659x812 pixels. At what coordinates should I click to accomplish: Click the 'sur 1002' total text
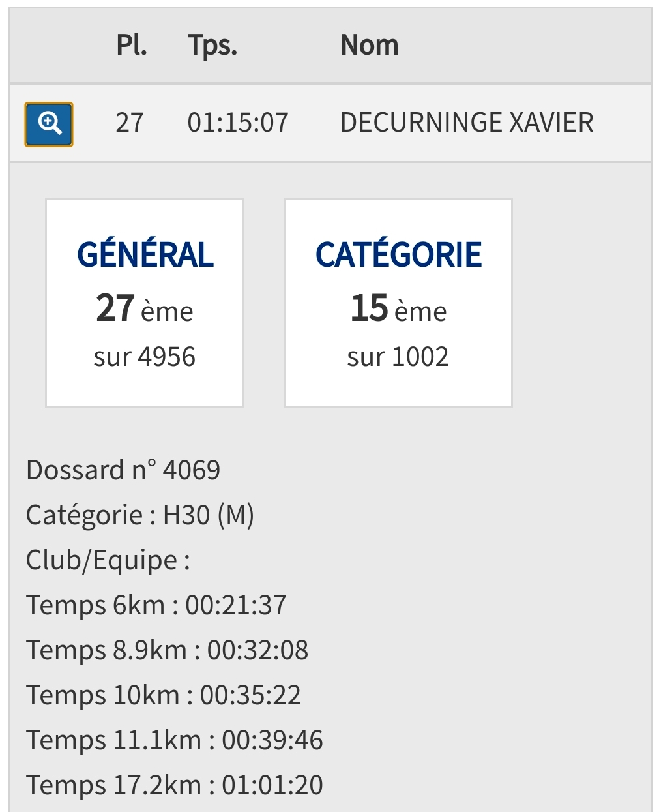(398, 357)
